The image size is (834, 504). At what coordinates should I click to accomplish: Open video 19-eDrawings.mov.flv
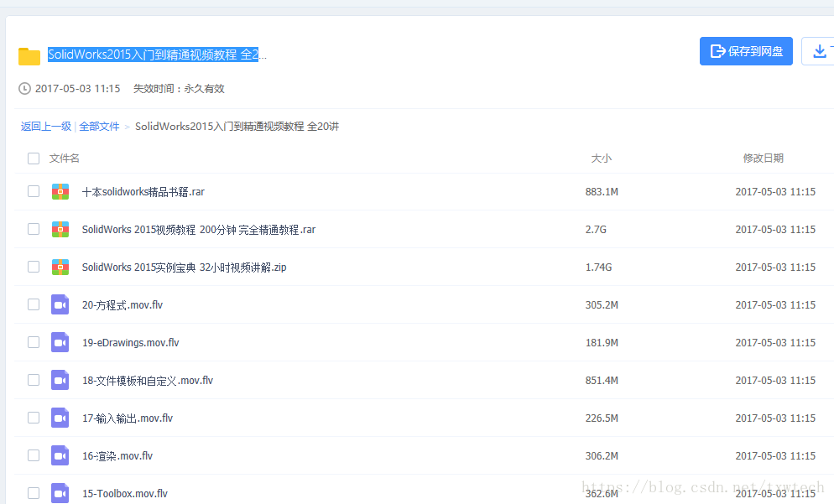point(130,343)
